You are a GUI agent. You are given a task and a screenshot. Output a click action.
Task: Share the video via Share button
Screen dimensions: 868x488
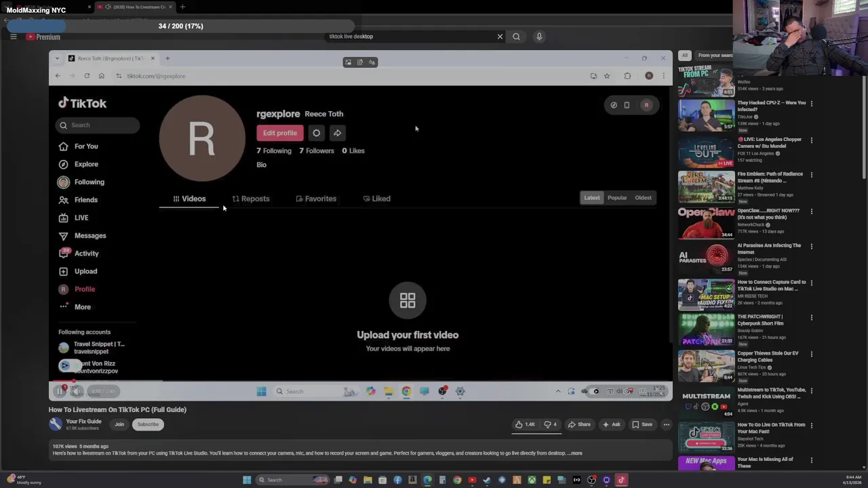click(579, 424)
